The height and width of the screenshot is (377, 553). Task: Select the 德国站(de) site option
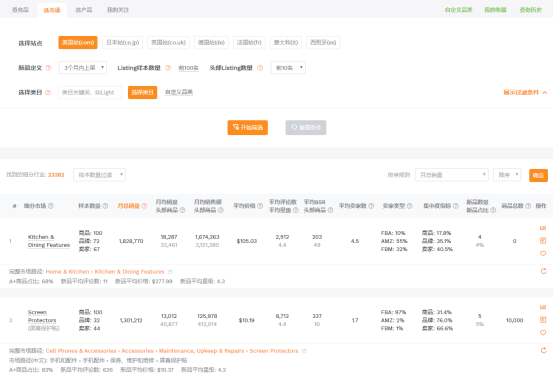pos(211,43)
